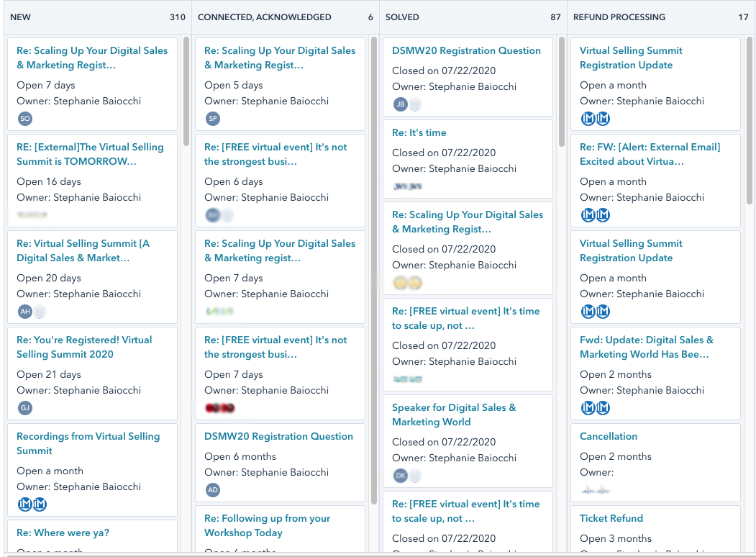Click 'Open 6 months' on the Connected DSMW20 ticket
Screen dimensions: 756x557
tap(240, 456)
